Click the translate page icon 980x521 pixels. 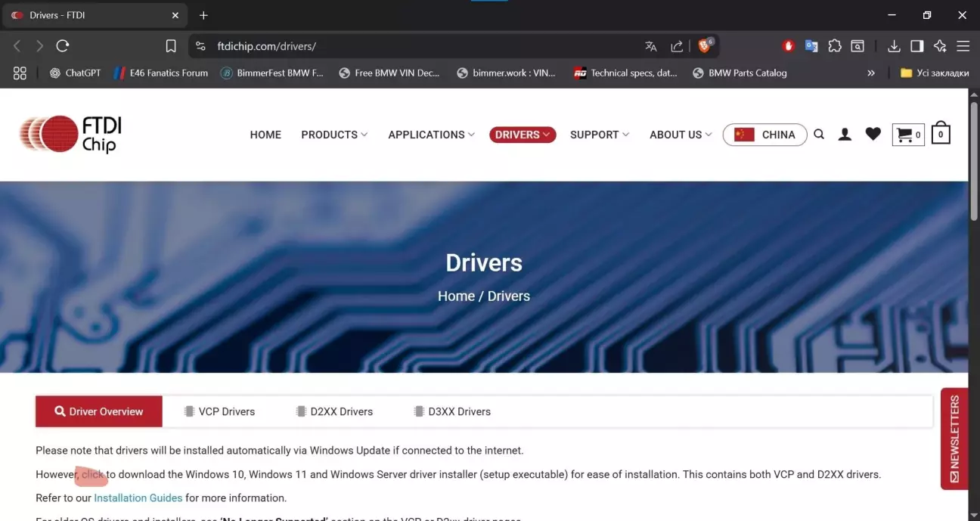(x=651, y=46)
